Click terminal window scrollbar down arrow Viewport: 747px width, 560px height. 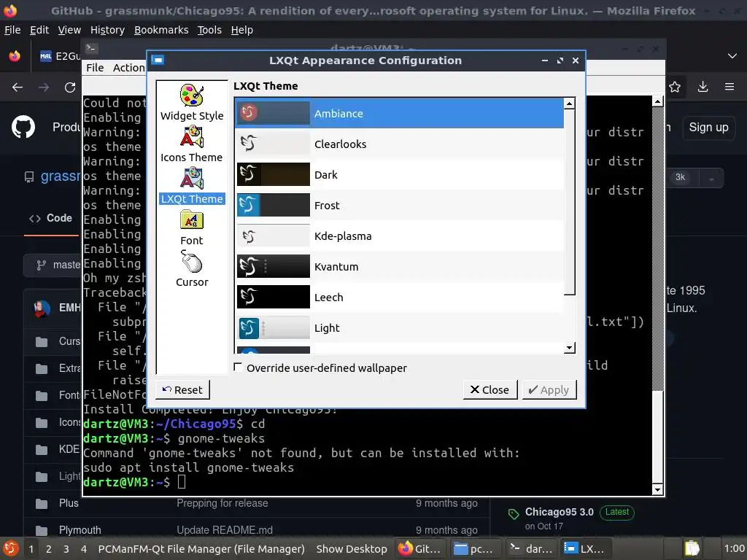point(657,489)
